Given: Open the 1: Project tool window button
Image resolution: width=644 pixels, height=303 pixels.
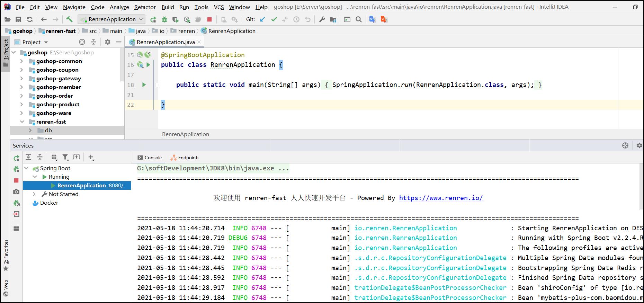Looking at the screenshot, I should click(6, 53).
